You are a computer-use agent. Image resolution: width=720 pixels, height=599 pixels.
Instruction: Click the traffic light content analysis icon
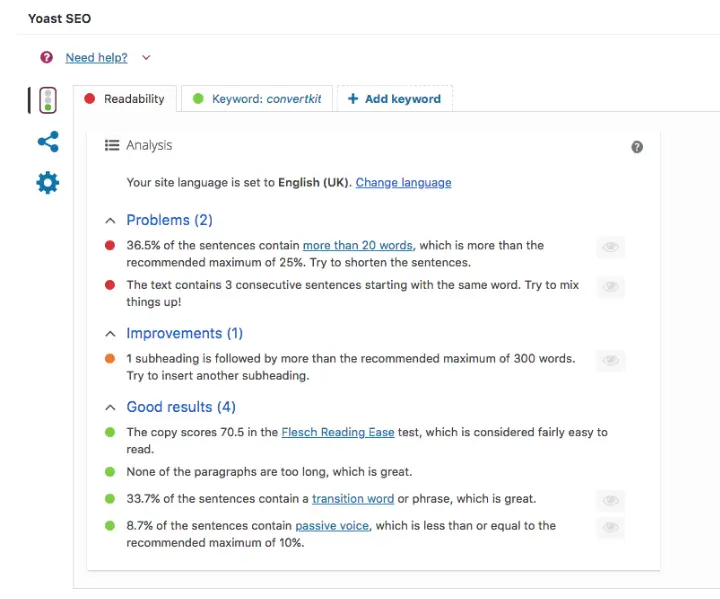point(47,100)
